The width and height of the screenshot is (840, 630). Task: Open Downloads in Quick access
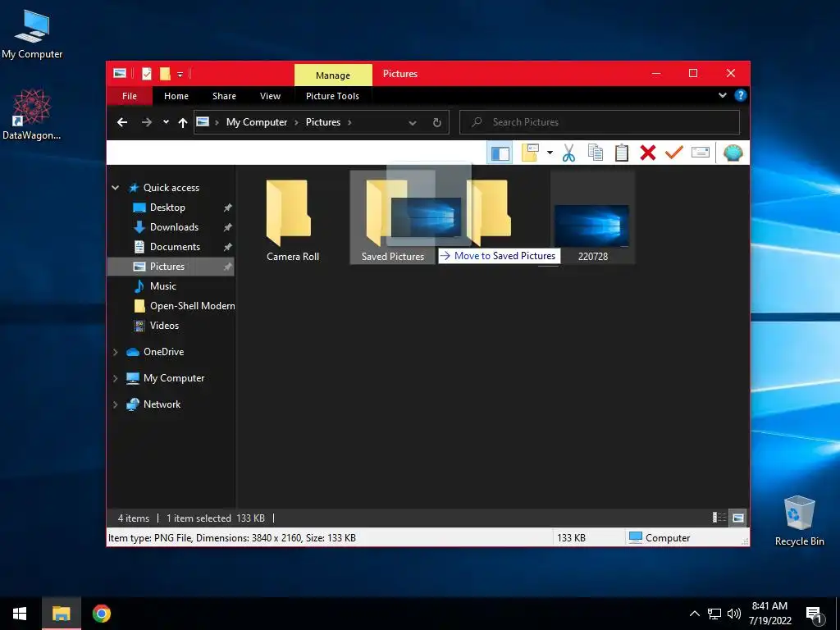(174, 227)
